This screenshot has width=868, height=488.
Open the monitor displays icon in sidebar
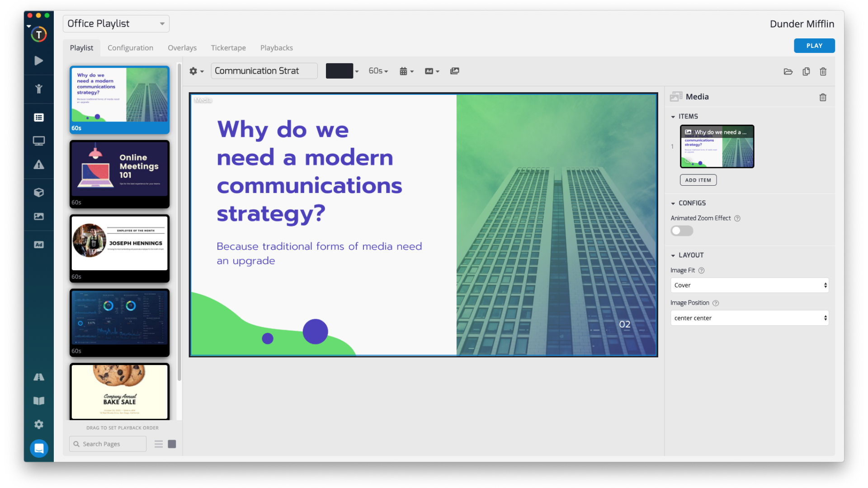[x=39, y=141]
